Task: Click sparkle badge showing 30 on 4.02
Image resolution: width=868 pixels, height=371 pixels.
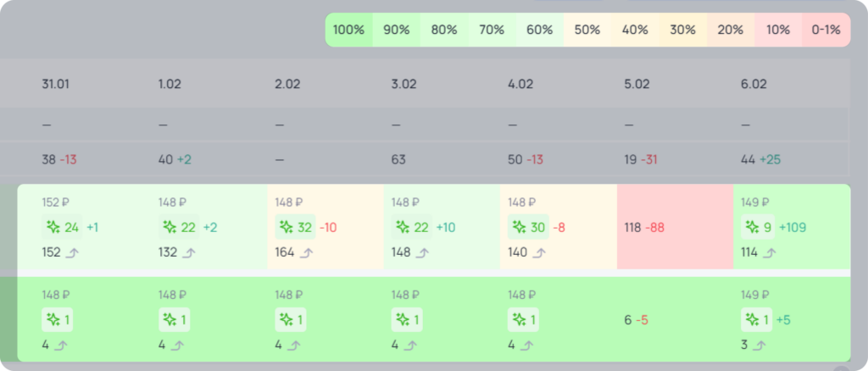Action: pyautogui.click(x=528, y=227)
